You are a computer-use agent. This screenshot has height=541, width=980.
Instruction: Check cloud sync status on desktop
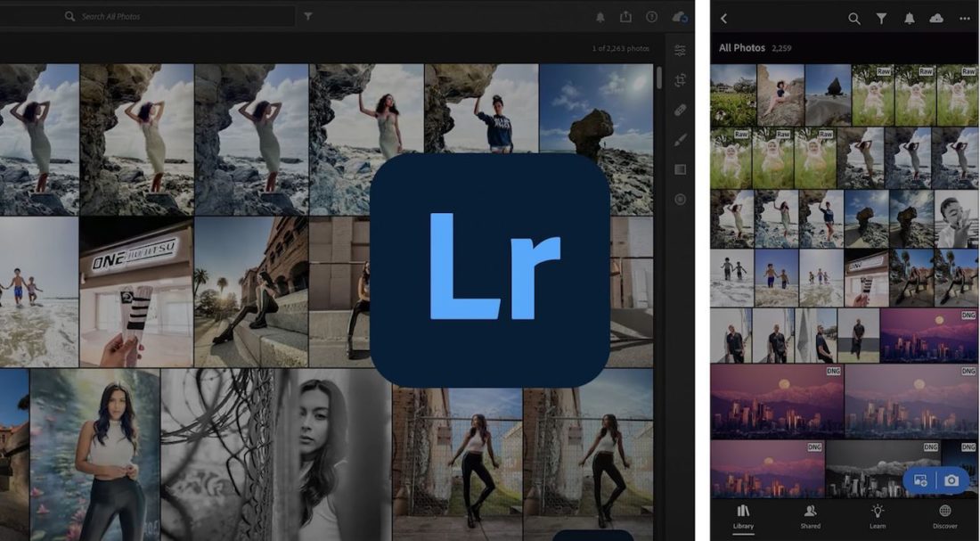(x=678, y=16)
